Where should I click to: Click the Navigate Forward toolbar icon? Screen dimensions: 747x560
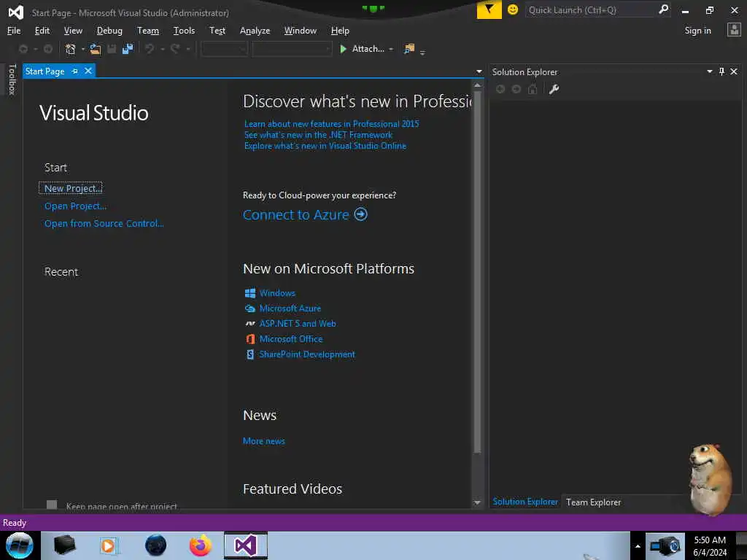[x=47, y=49]
